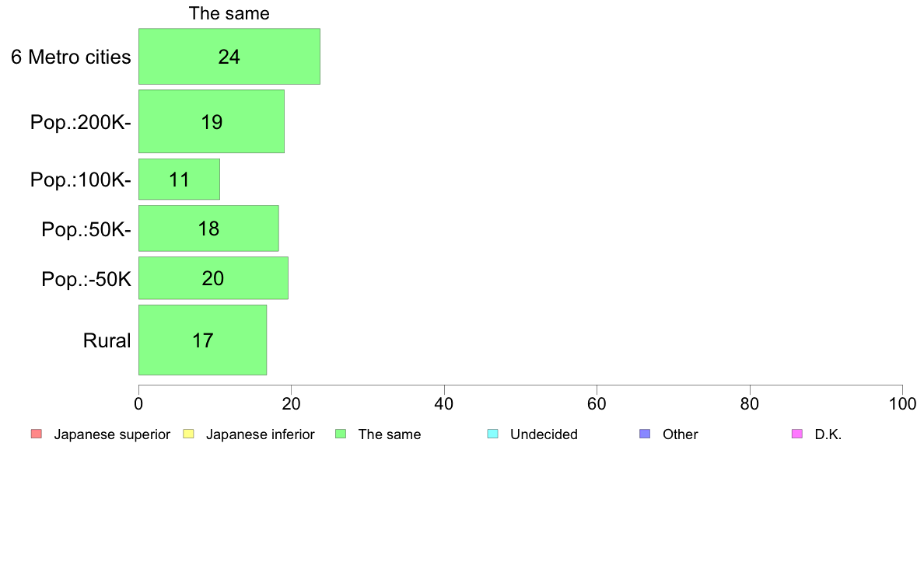
Task: Select the Rural bar showing 17
Action: click(x=203, y=340)
